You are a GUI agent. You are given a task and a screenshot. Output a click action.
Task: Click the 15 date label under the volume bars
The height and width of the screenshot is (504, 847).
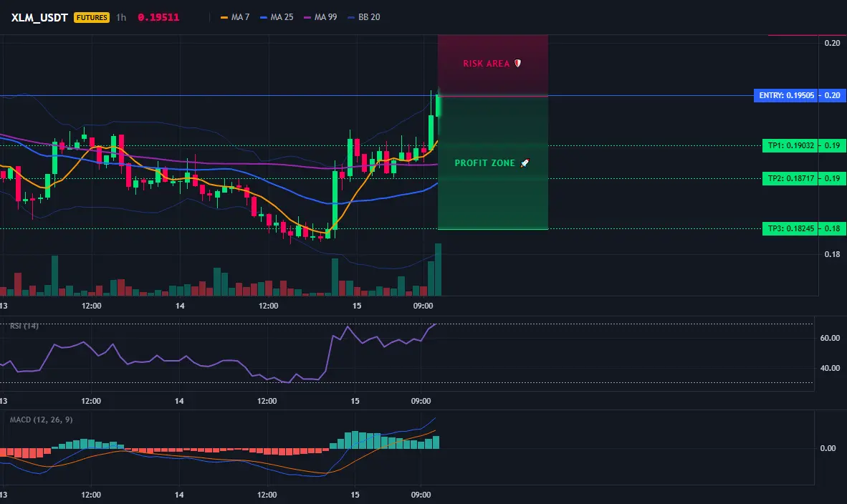(357, 306)
